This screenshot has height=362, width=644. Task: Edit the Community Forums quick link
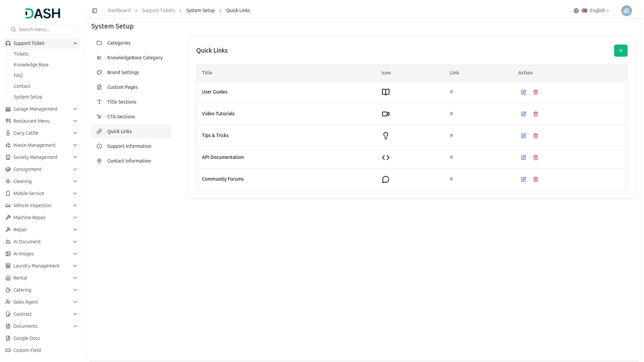pos(523,179)
